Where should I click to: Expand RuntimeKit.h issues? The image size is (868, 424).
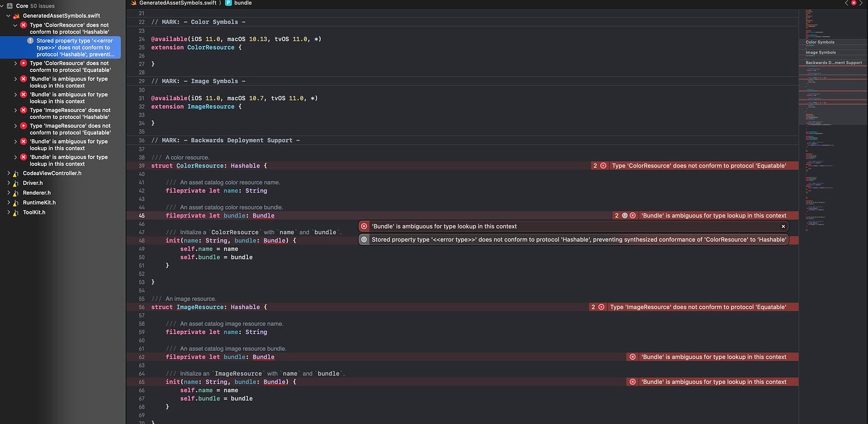(9, 203)
